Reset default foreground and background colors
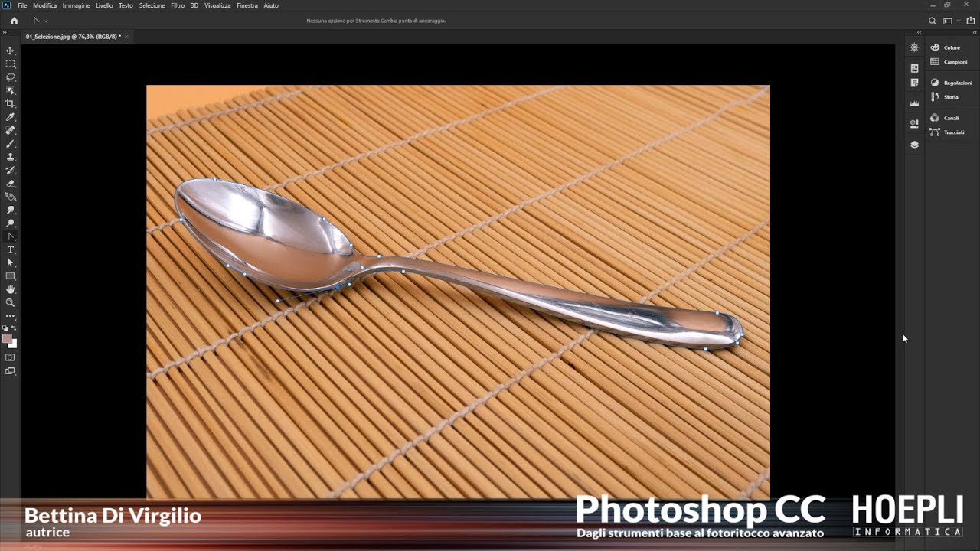The image size is (980, 551). [x=5, y=328]
